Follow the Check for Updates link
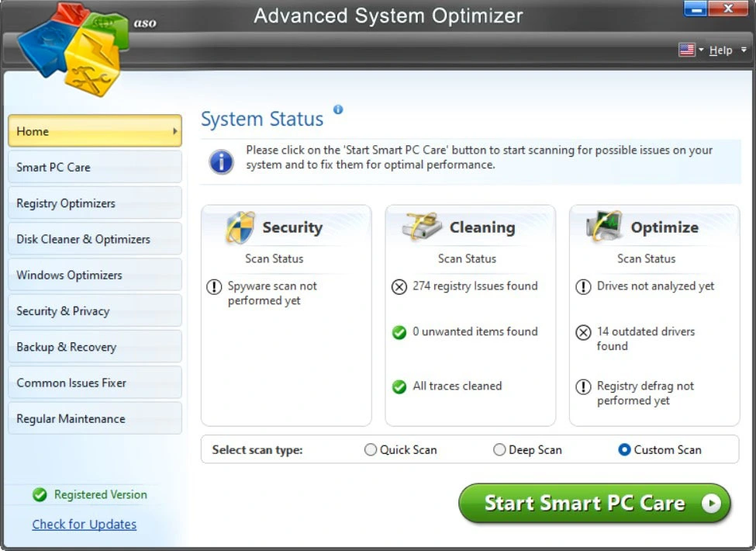This screenshot has width=756, height=551. [x=84, y=525]
